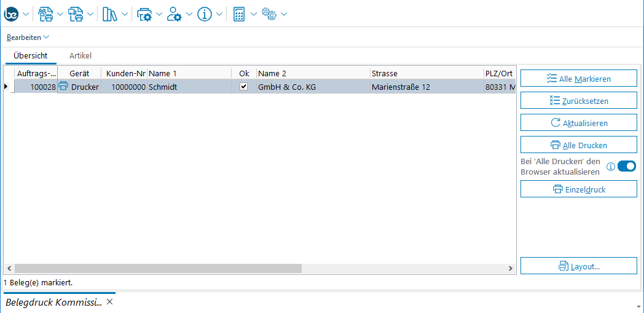
Task: Click the books library icon
Action: coord(110,14)
